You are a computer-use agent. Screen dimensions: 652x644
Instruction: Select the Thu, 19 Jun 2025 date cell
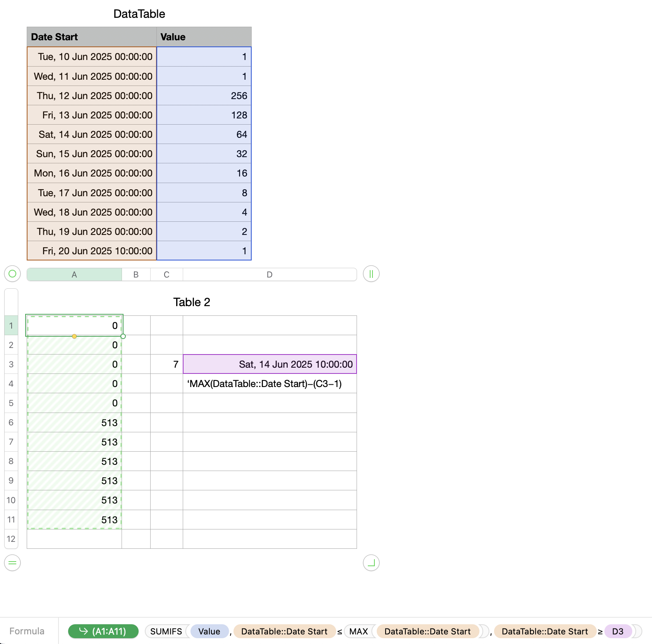tap(92, 231)
